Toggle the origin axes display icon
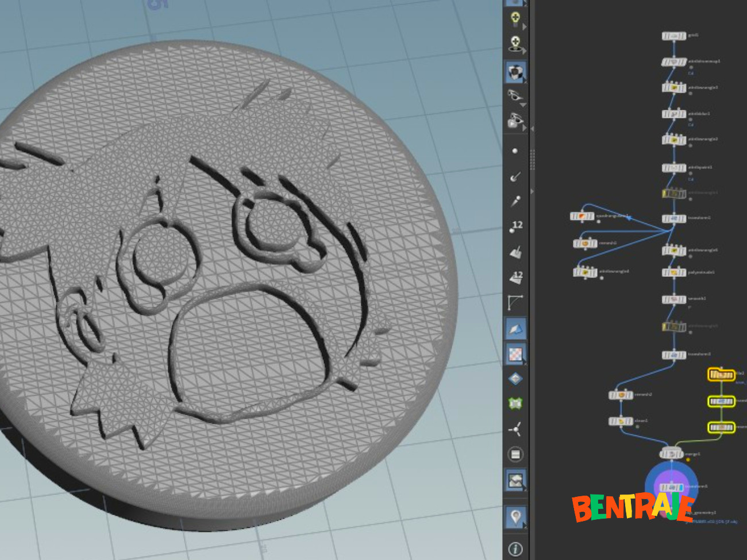 pos(515,429)
